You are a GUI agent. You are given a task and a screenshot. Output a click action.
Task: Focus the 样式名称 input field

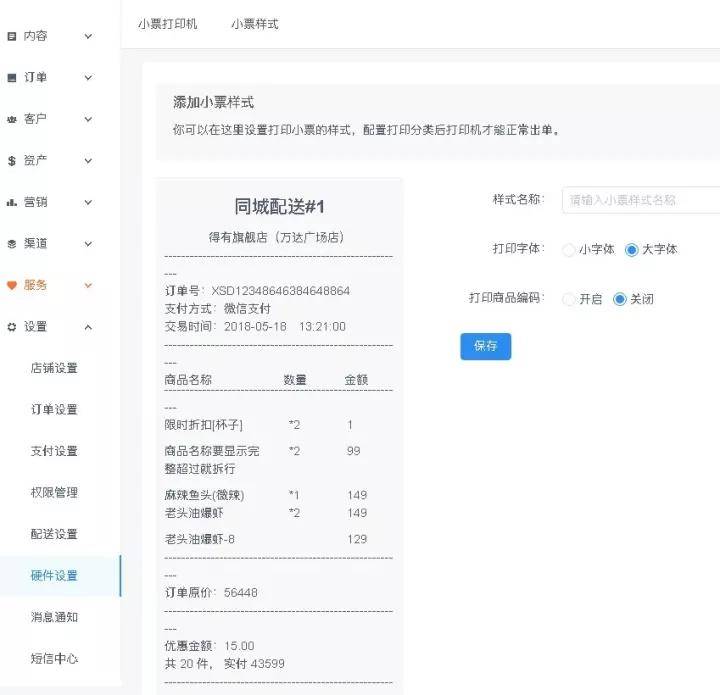641,200
